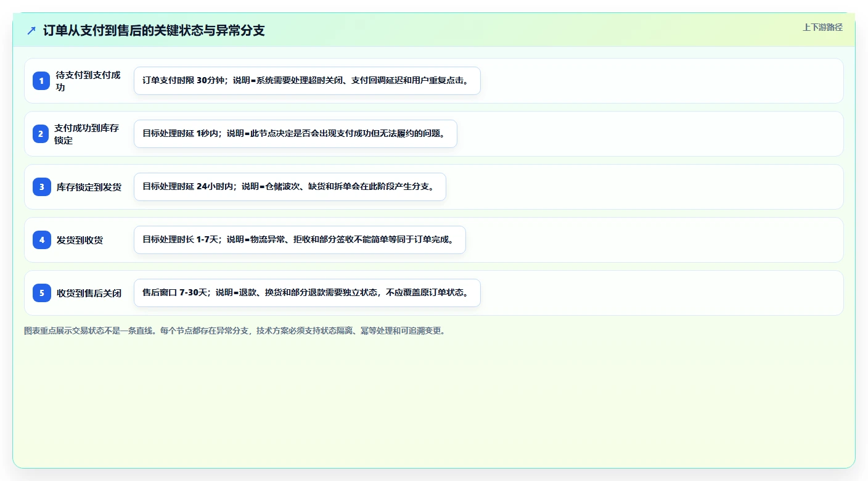Click the arrow icon beside the chart title
This screenshot has height=481, width=868.
(31, 30)
